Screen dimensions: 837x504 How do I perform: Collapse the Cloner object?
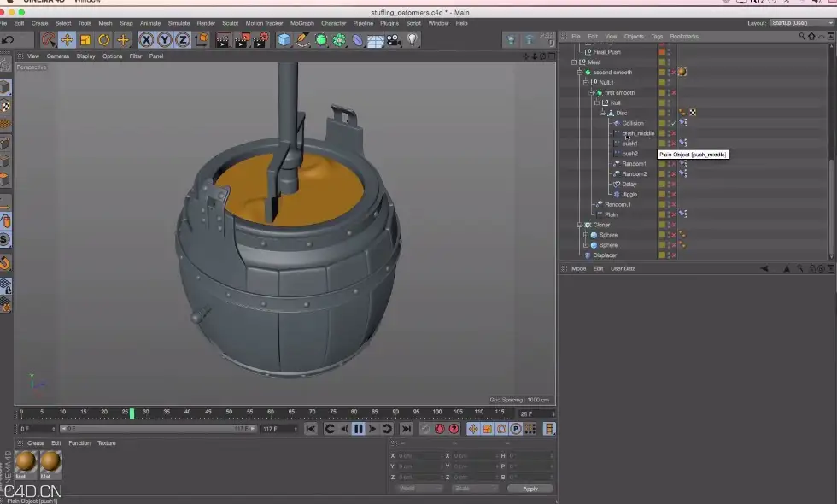580,225
